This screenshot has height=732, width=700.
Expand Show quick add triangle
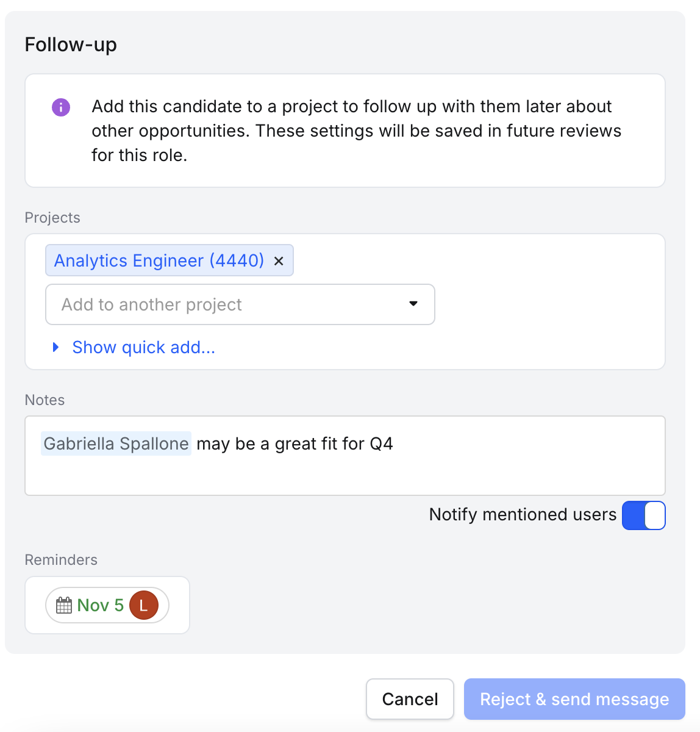tap(56, 347)
